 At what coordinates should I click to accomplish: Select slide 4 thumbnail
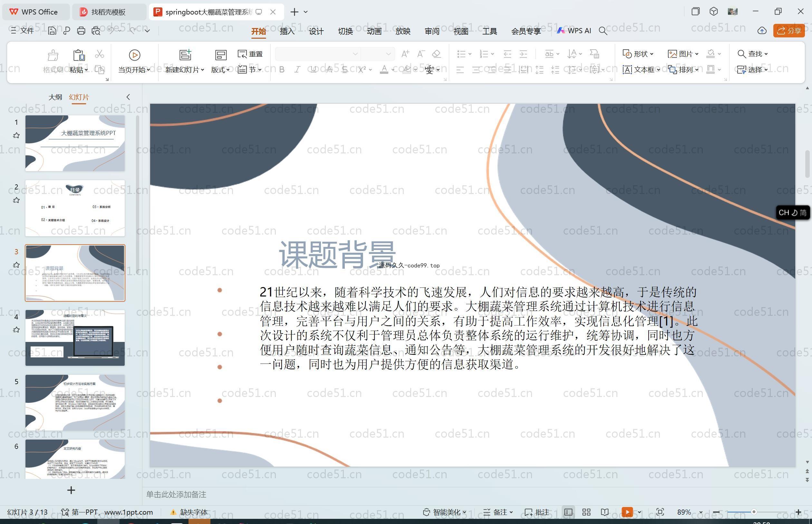click(x=75, y=337)
